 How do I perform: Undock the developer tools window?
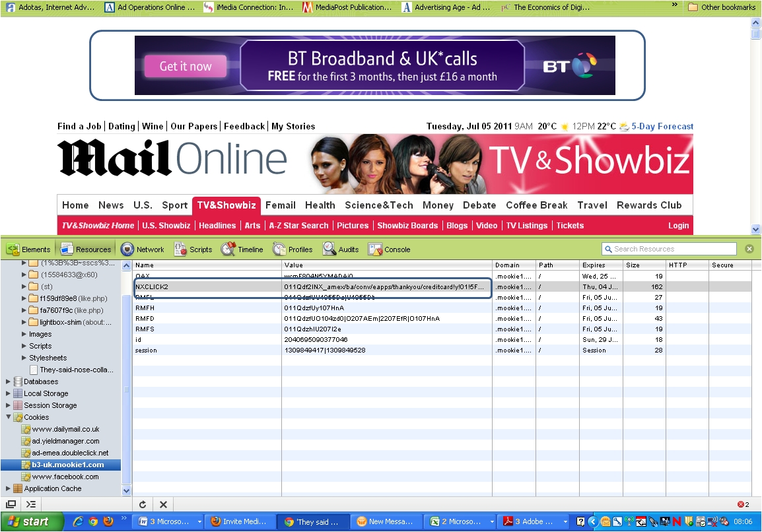[x=11, y=504]
